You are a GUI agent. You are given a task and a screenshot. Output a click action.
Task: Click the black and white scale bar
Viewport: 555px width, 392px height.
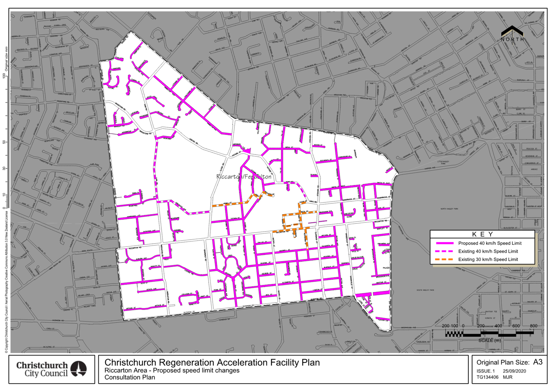click(489, 333)
